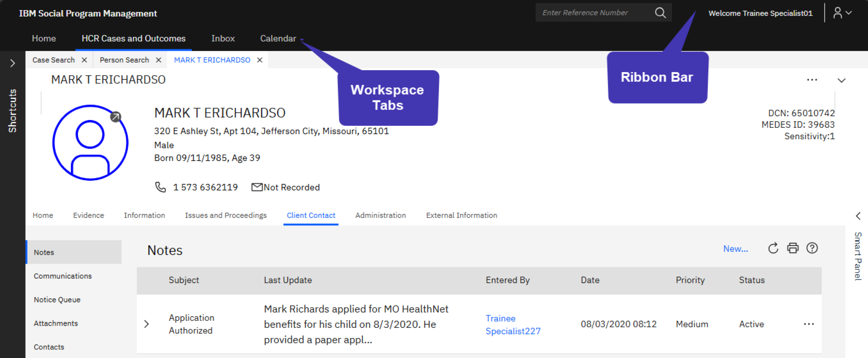
Task: Refresh the Notes list
Action: (x=773, y=248)
